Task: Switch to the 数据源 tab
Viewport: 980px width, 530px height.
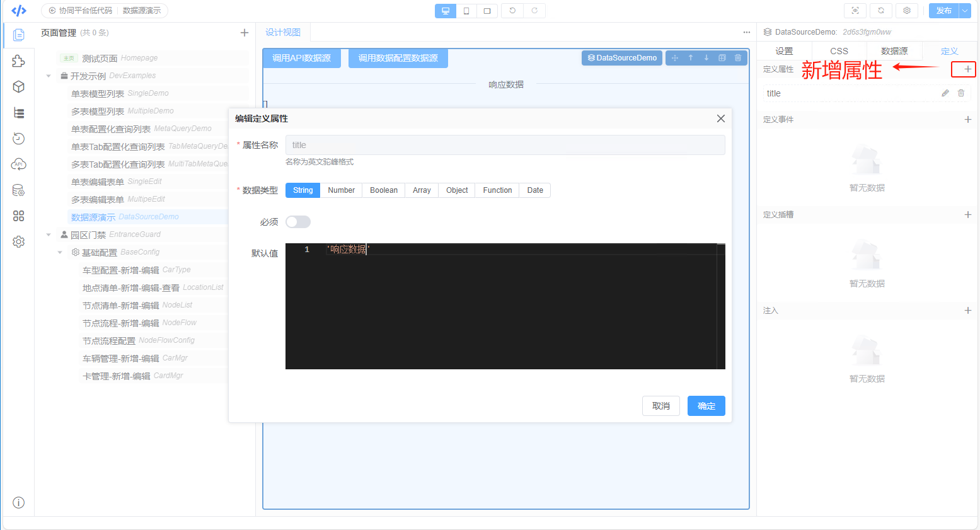Action: 894,51
